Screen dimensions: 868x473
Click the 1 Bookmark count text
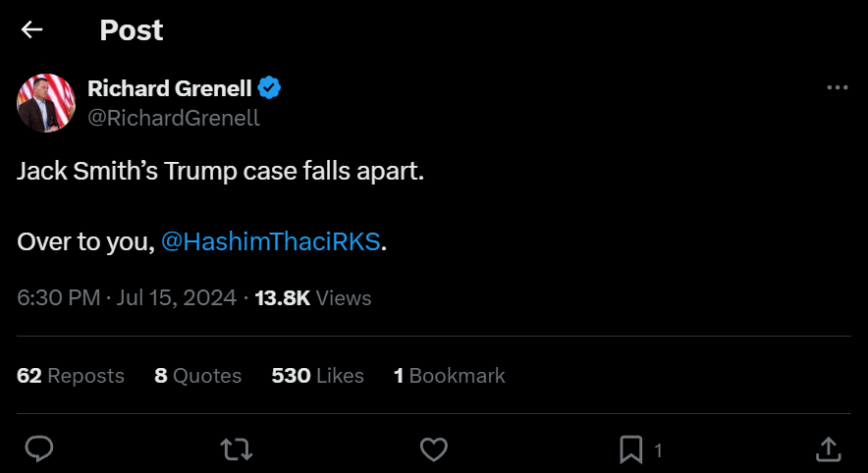(449, 376)
